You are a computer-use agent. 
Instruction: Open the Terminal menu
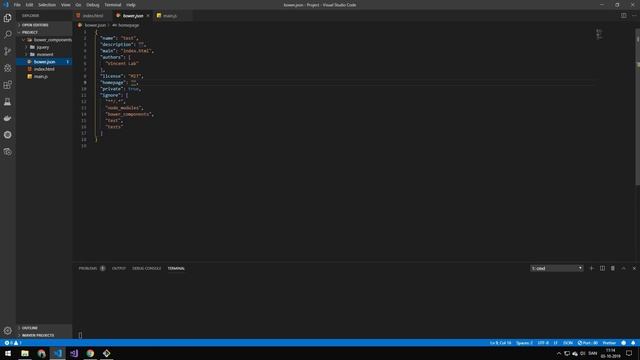113,5
